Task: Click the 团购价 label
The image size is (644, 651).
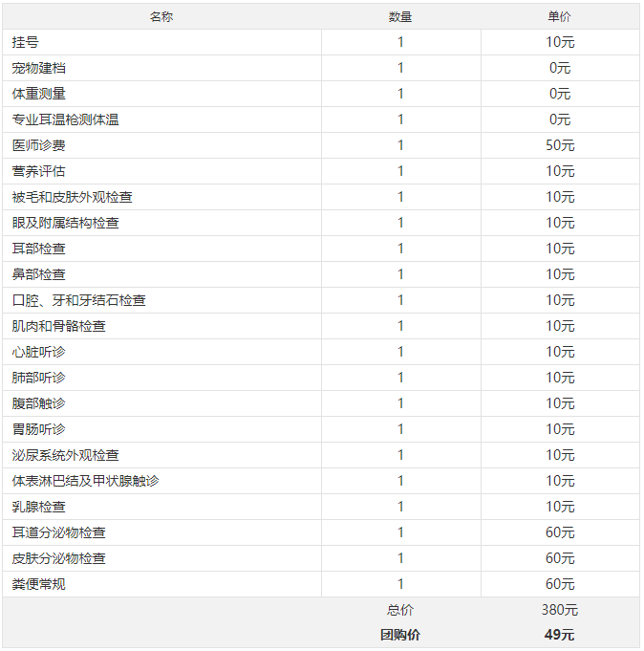Action: coord(400,635)
